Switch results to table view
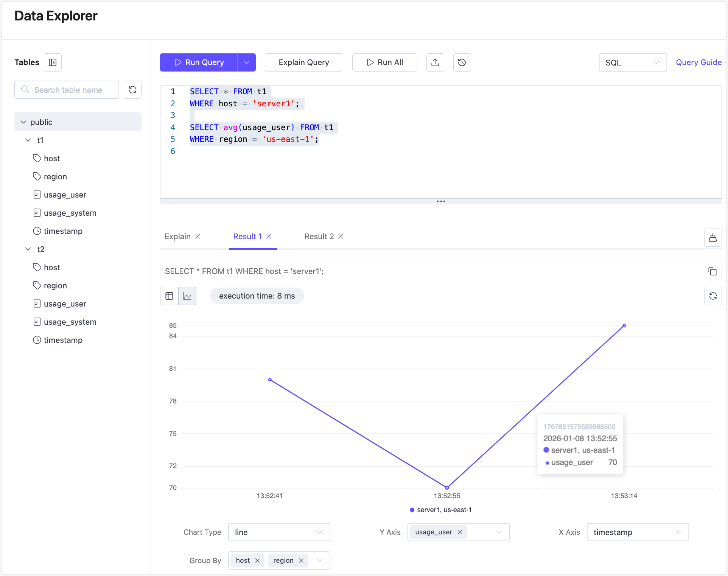Viewport: 728px width, 576px height. tap(169, 296)
